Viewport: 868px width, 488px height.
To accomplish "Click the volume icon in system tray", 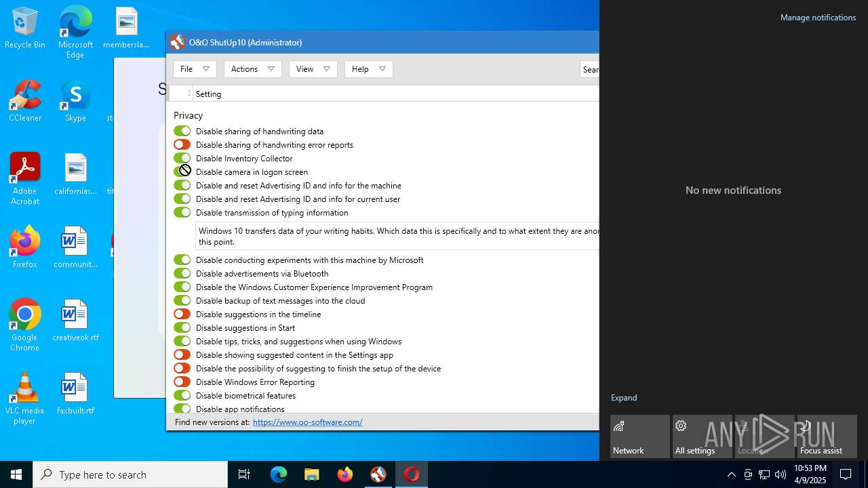I will 781,474.
